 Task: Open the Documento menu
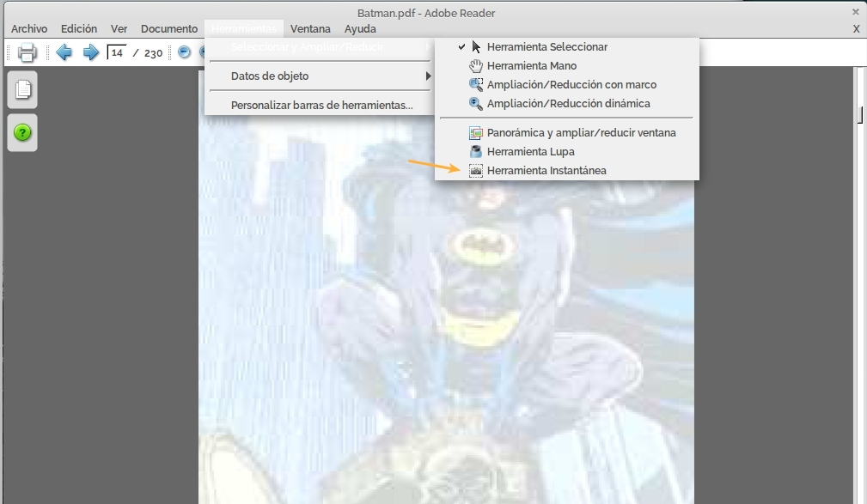click(168, 28)
